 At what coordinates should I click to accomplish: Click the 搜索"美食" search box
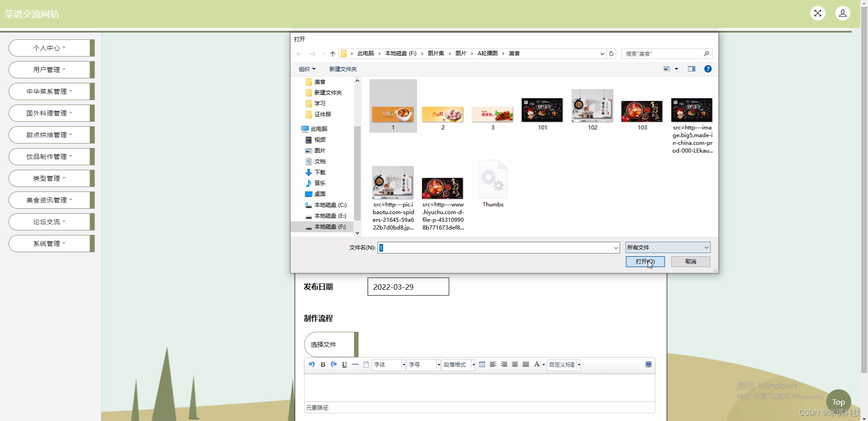(667, 53)
